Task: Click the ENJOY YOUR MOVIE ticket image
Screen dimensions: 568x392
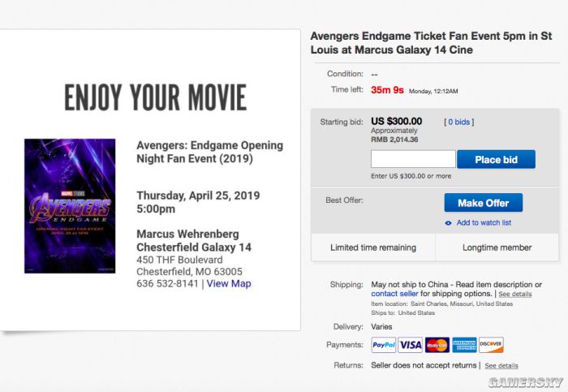Action: pyautogui.click(x=155, y=97)
